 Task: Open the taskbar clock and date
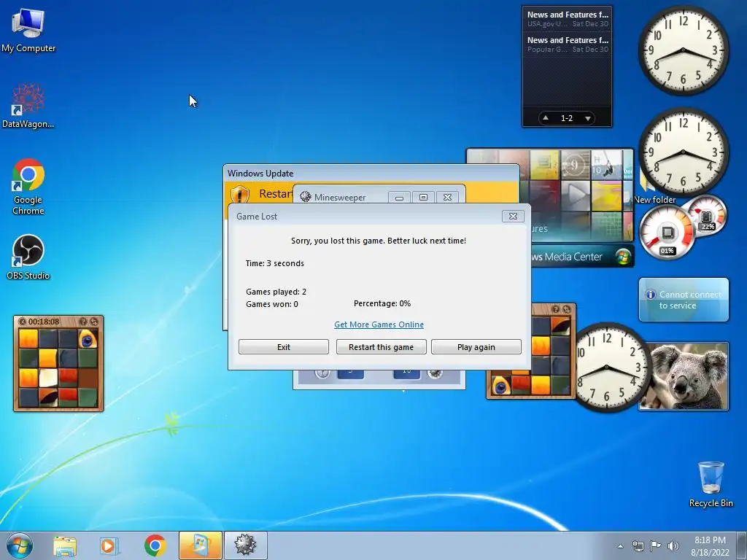[710, 546]
